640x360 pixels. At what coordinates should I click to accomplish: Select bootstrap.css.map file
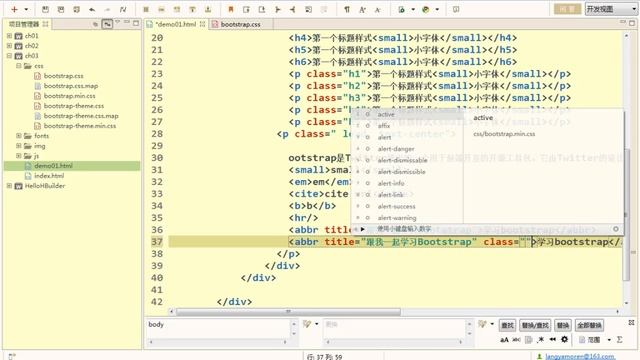click(x=71, y=86)
